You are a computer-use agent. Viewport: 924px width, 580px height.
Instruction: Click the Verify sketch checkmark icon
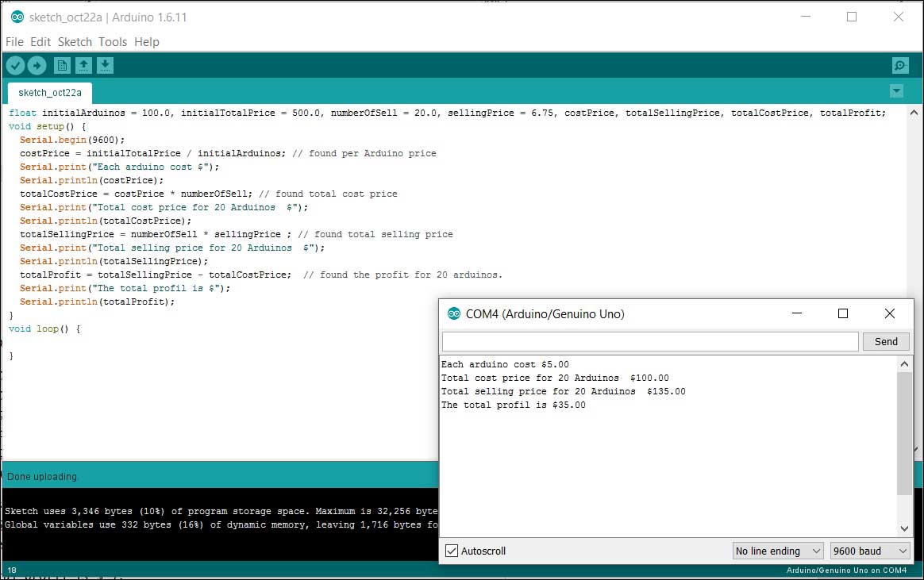[x=15, y=66]
